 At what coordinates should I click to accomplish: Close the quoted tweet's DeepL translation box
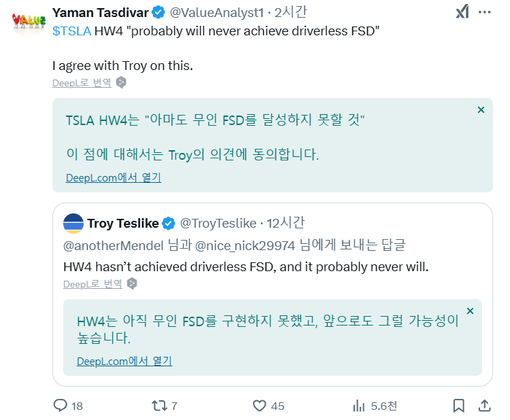tap(470, 311)
